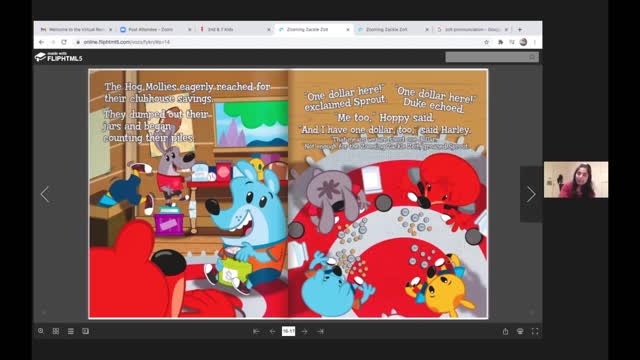Click the zoom-in magnifier icon
This screenshot has width=640, height=360.
click(41, 331)
